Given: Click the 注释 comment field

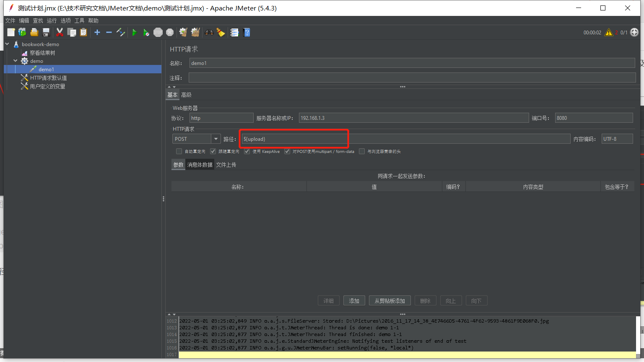Looking at the screenshot, I should coord(412,78).
